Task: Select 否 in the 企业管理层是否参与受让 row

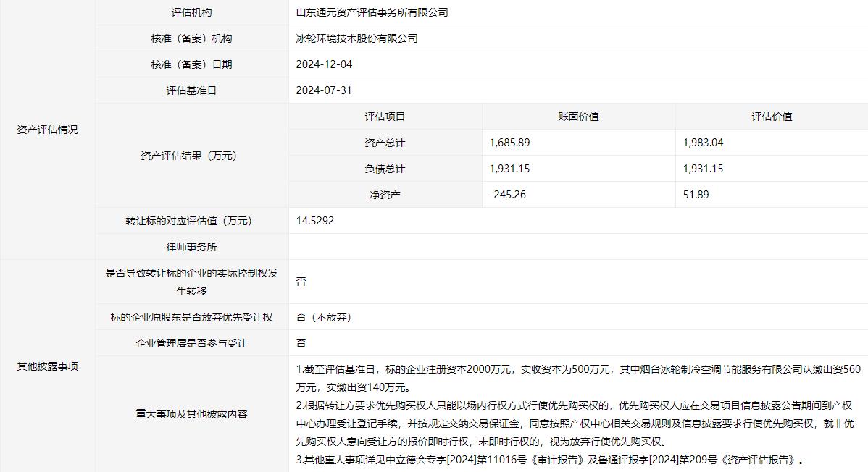Action: click(x=301, y=343)
